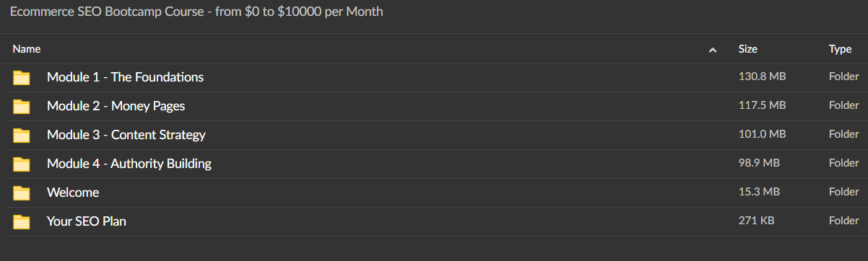Click the Welcome folder icon

pyautogui.click(x=22, y=193)
